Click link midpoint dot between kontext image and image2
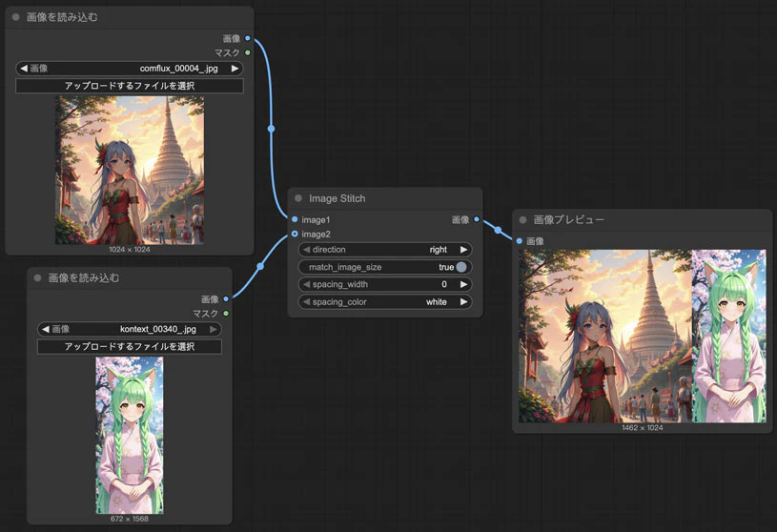Image resolution: width=777 pixels, height=532 pixels. coord(260,267)
